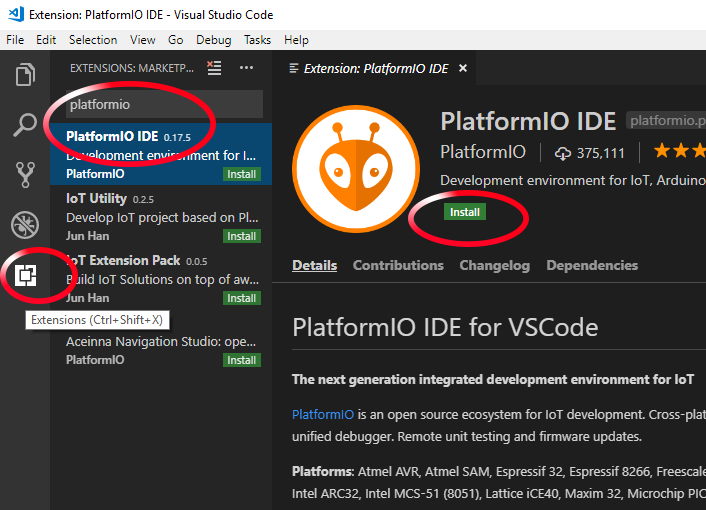The height and width of the screenshot is (510, 706).
Task: Open the Selection menu
Action: 93,40
